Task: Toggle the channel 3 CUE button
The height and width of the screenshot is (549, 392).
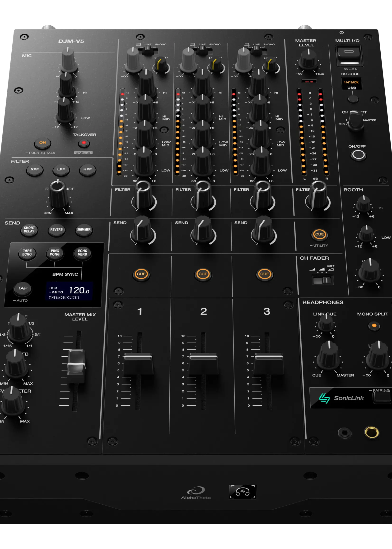Action: coord(265,274)
